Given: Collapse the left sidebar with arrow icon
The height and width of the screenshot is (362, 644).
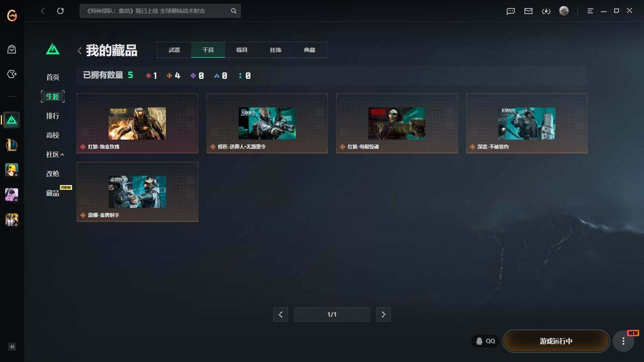Looking at the screenshot, I should (x=12, y=347).
